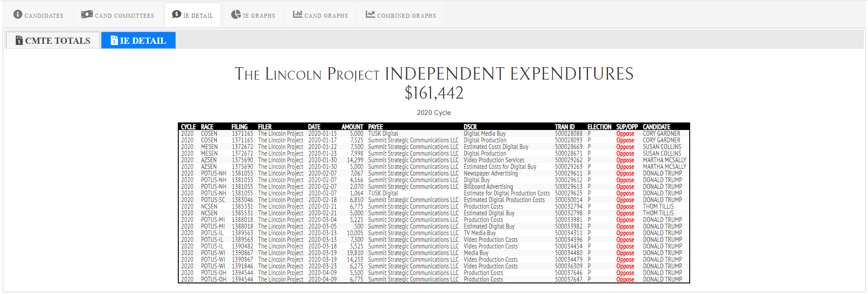Click filing number 1391846

(x=242, y=266)
